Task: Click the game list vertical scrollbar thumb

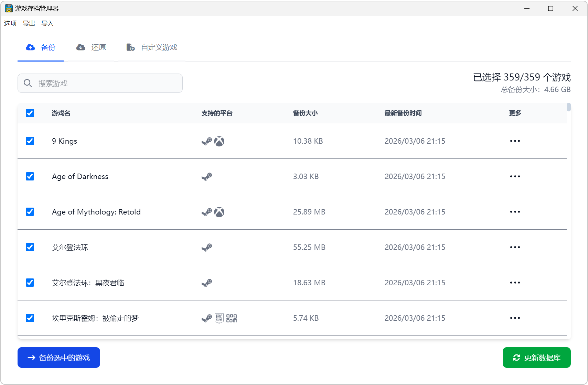Action: [569, 107]
